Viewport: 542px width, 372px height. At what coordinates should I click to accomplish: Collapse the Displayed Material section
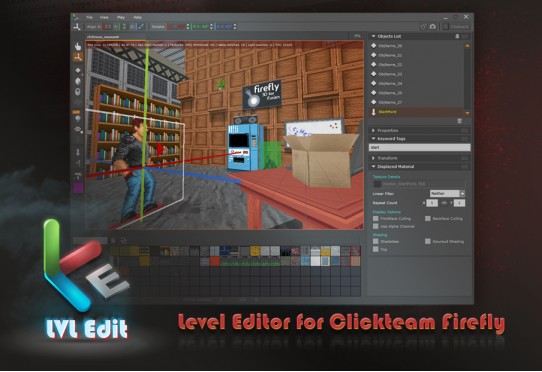click(x=373, y=167)
